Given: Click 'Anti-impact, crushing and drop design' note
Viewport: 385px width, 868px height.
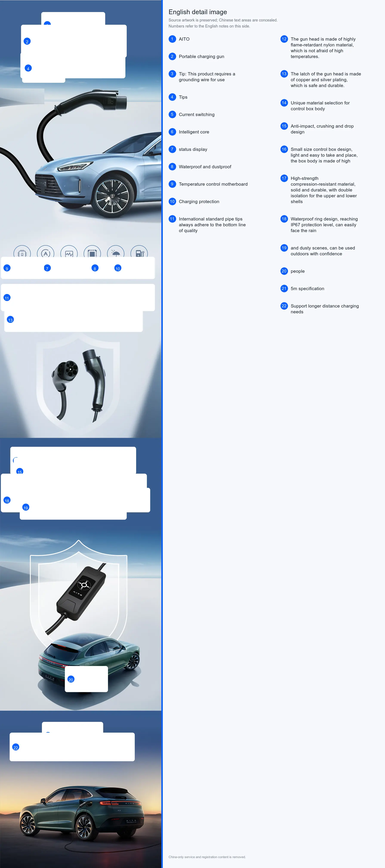Looking at the screenshot, I should click(x=322, y=129).
